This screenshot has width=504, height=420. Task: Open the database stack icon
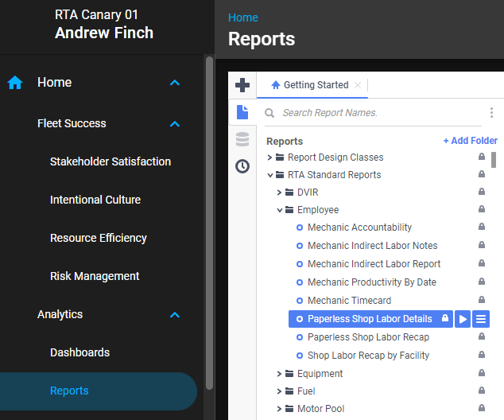(x=242, y=139)
